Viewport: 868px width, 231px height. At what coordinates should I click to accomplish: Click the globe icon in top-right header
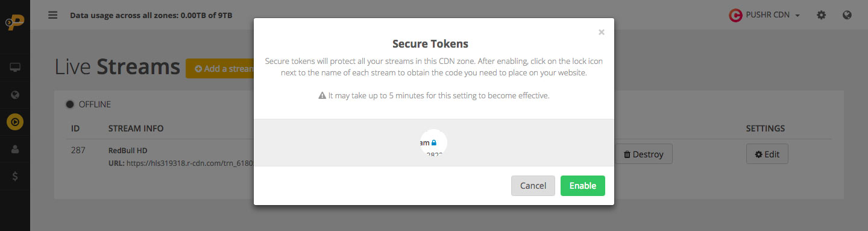click(847, 15)
